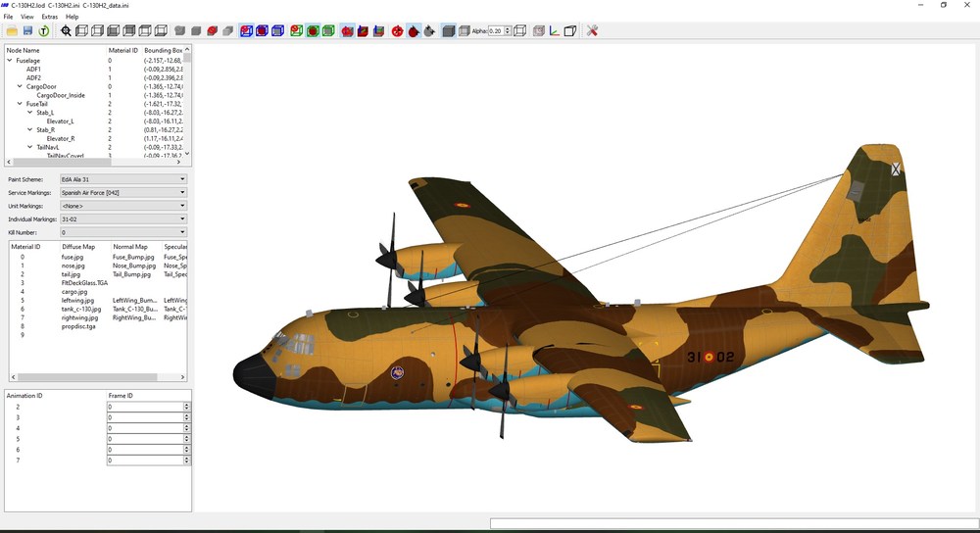Toggle the colored XYZ axes icon

(x=555, y=30)
